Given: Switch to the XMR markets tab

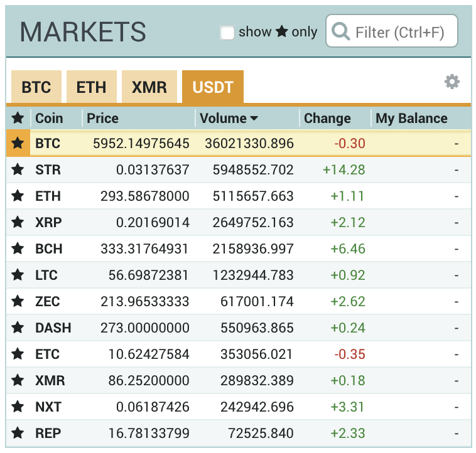Looking at the screenshot, I should [x=149, y=87].
